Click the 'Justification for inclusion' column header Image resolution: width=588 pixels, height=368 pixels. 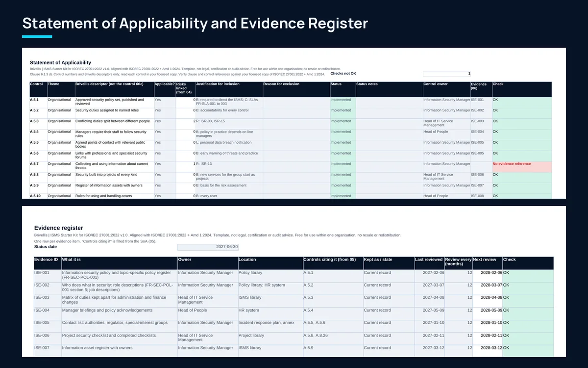229,89
